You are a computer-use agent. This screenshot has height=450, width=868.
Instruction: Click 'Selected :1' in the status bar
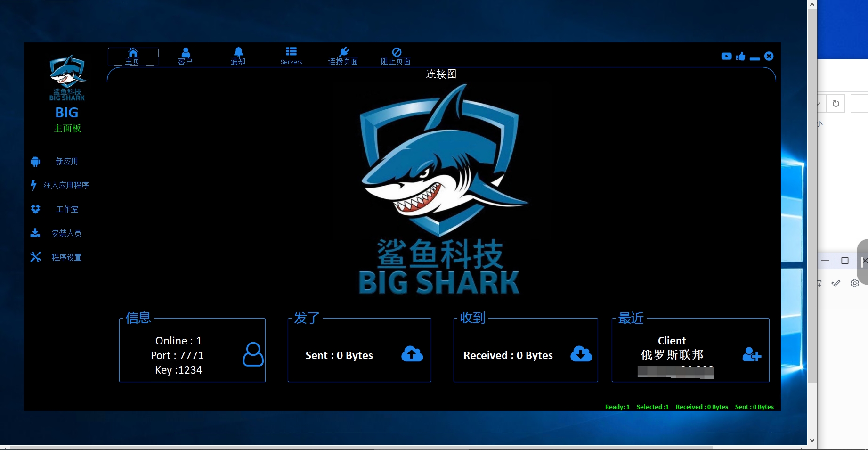click(x=653, y=407)
